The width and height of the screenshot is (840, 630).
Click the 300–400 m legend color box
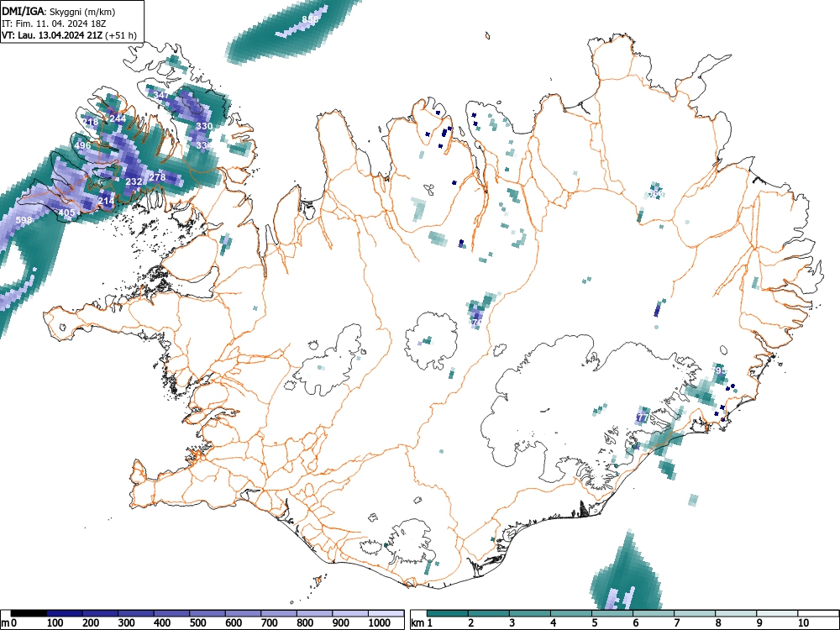pos(136,613)
